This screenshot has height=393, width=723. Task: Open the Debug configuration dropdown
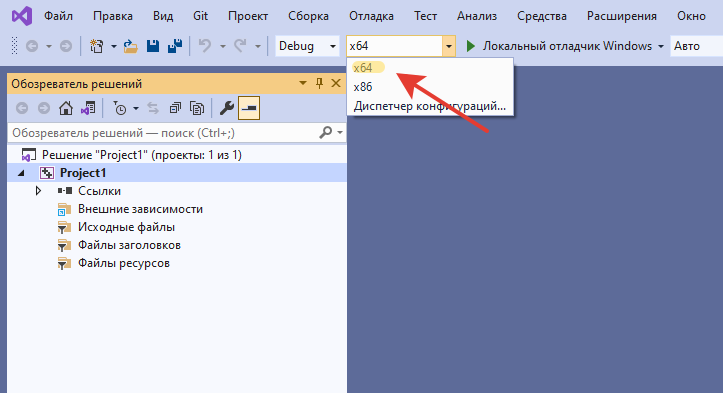coord(307,46)
